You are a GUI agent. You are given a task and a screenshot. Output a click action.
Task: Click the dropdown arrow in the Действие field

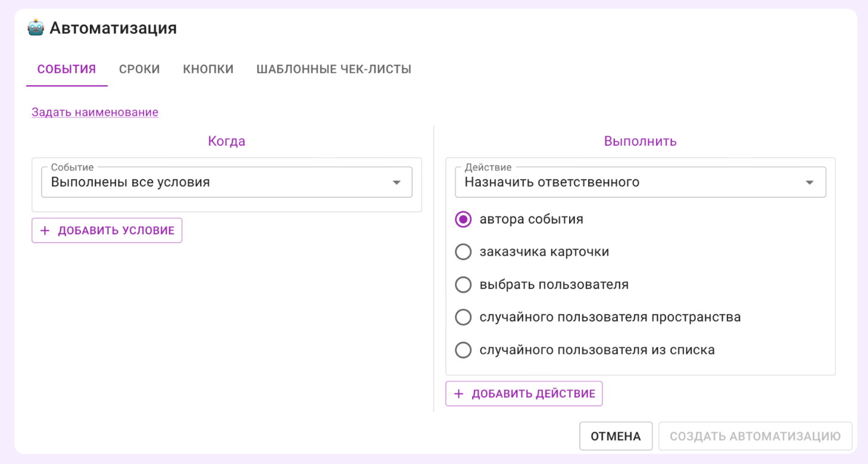[811, 182]
